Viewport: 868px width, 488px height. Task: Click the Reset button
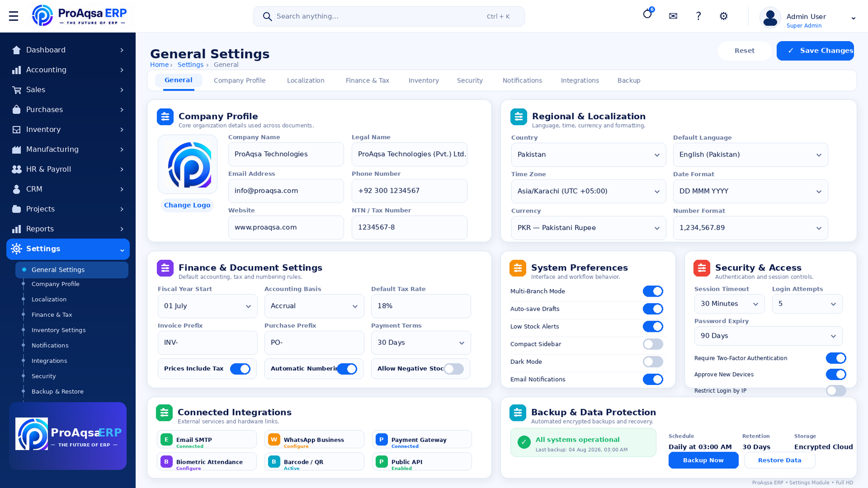point(744,51)
